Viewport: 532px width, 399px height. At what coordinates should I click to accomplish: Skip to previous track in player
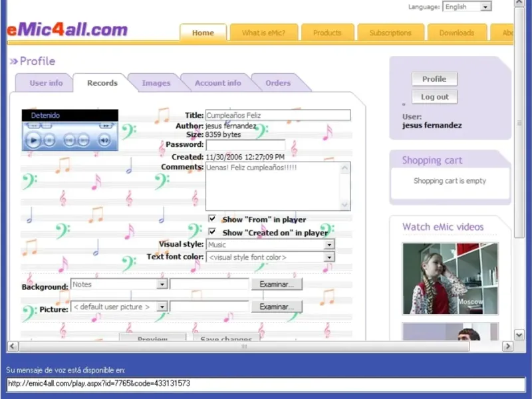point(69,140)
